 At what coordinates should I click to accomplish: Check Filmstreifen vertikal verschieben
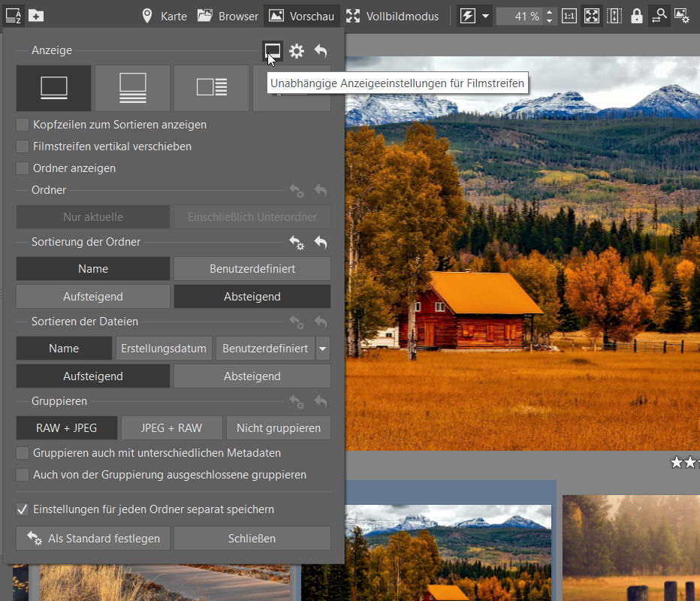click(23, 146)
